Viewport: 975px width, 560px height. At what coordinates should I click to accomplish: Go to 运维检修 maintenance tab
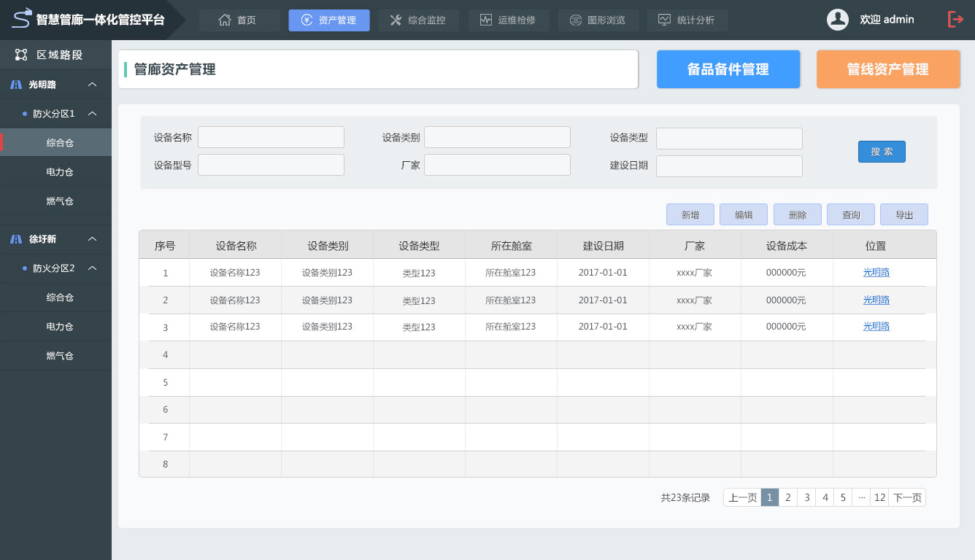508,20
